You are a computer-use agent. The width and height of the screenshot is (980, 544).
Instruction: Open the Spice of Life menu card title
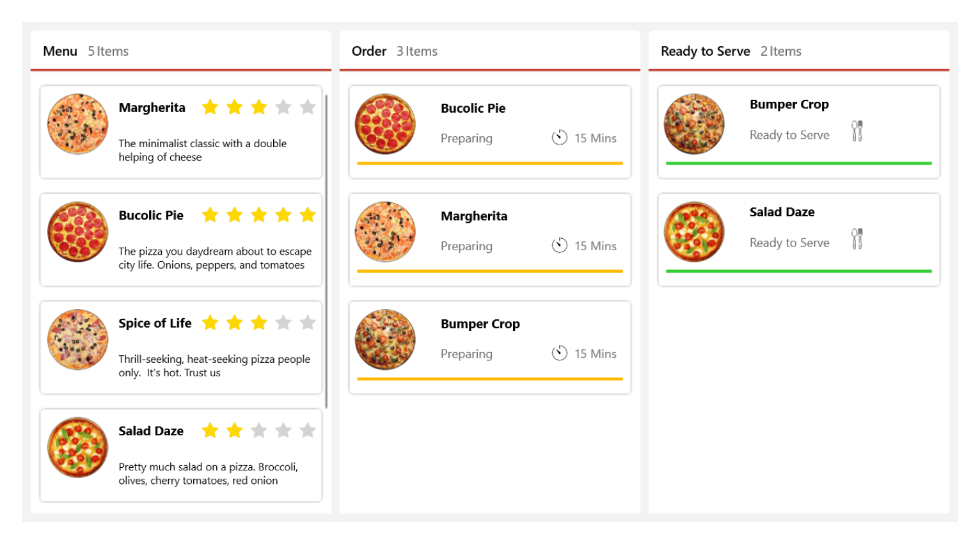[155, 323]
